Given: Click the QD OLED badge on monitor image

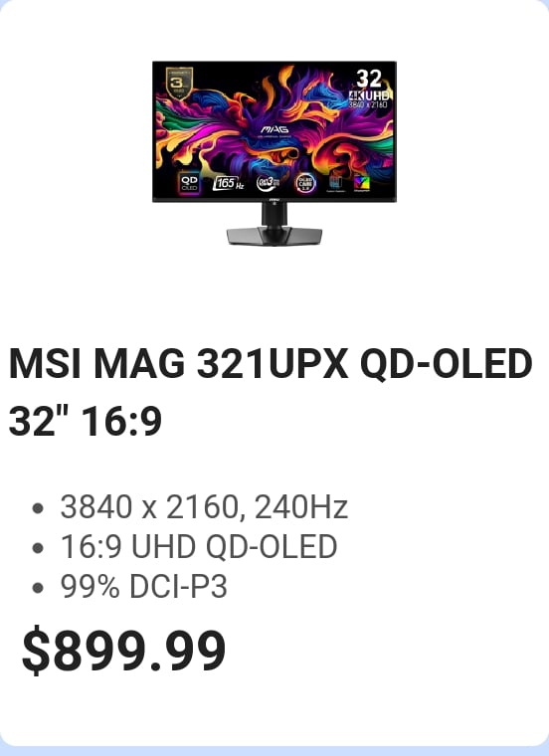Looking at the screenshot, I should 189,183.
